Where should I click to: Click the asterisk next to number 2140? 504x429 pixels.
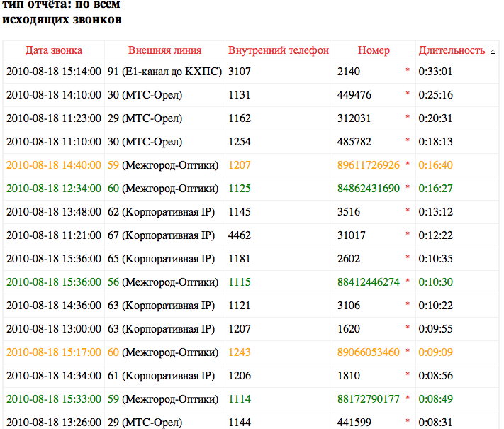(407, 72)
